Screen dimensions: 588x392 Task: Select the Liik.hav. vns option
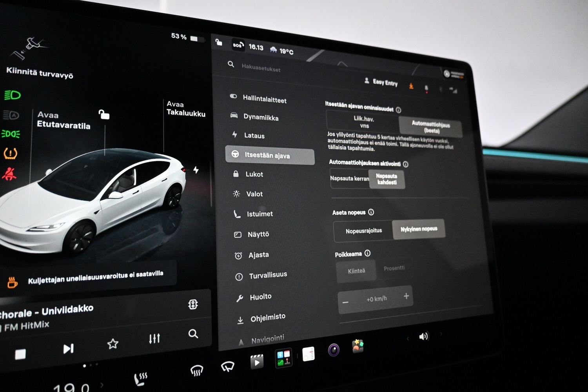click(363, 122)
